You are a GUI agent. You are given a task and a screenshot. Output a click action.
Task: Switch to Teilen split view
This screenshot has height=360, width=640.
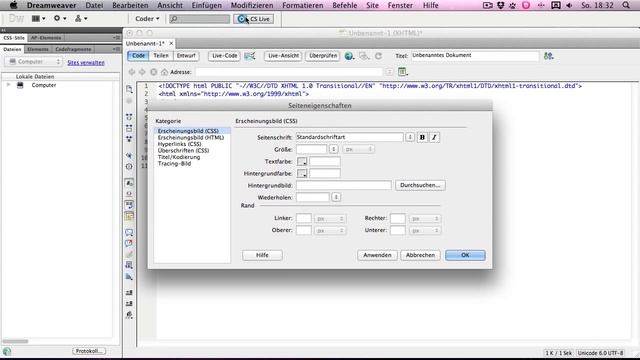[161, 56]
